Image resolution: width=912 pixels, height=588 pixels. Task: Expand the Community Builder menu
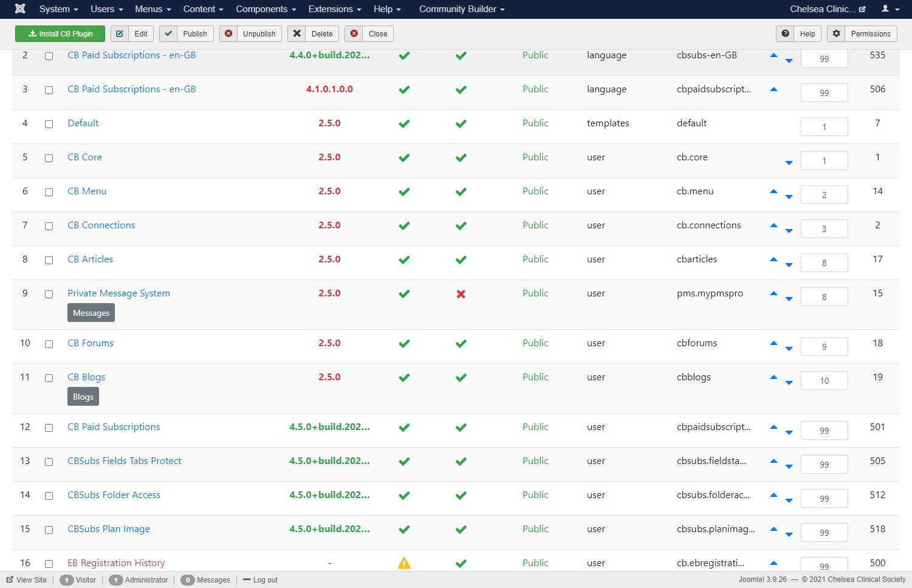point(462,9)
